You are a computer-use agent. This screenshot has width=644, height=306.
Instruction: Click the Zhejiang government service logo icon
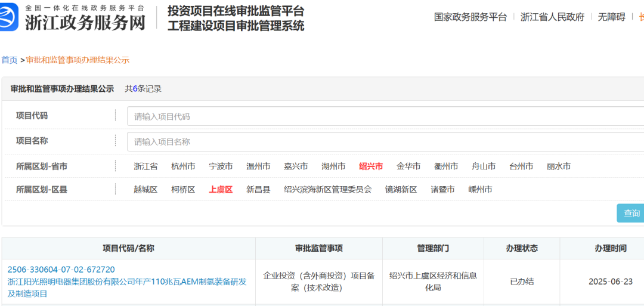pos(11,17)
